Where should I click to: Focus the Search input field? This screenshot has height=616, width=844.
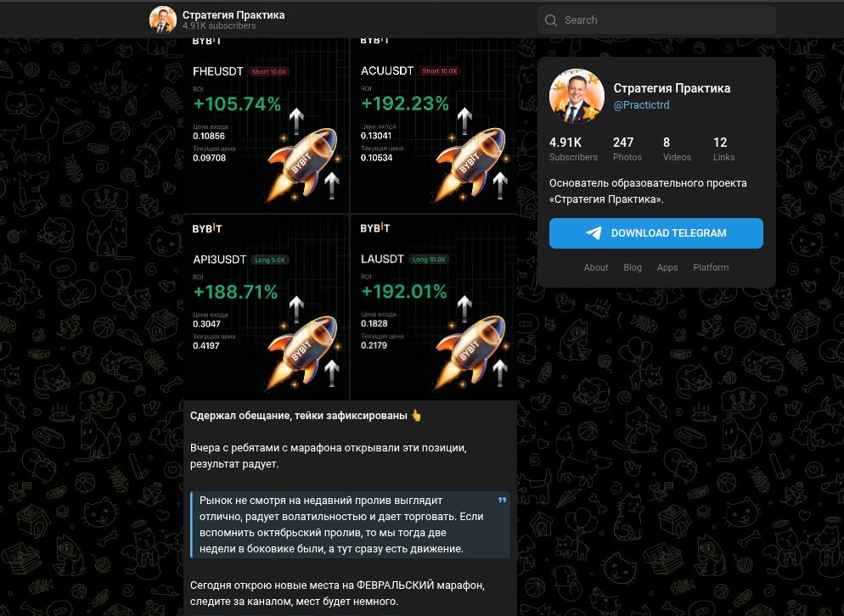click(656, 20)
